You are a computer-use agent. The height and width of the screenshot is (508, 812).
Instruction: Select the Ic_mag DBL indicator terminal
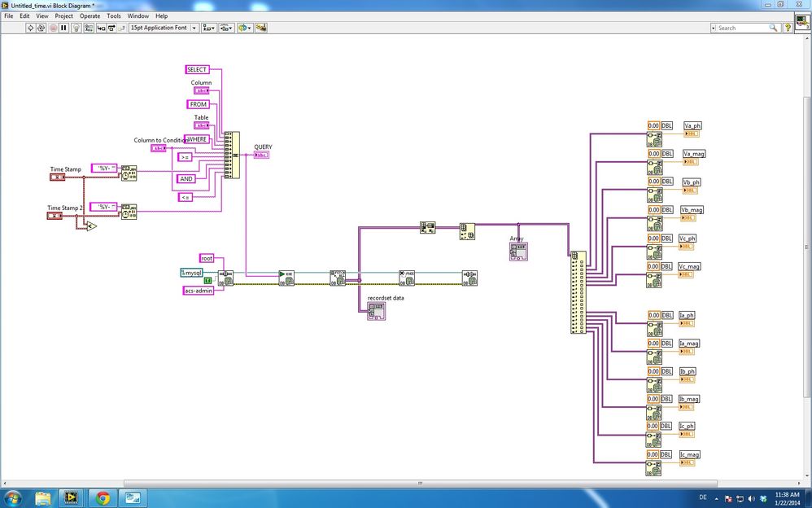pos(687,462)
